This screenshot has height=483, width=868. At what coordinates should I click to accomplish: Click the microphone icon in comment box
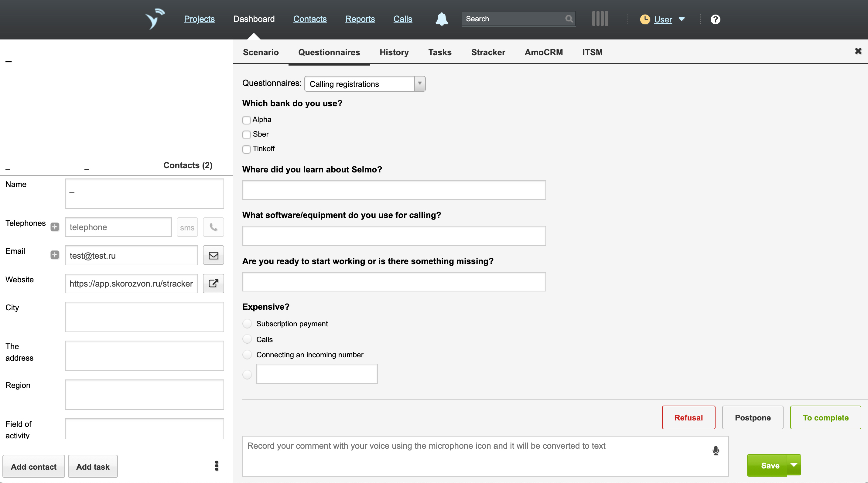715,450
